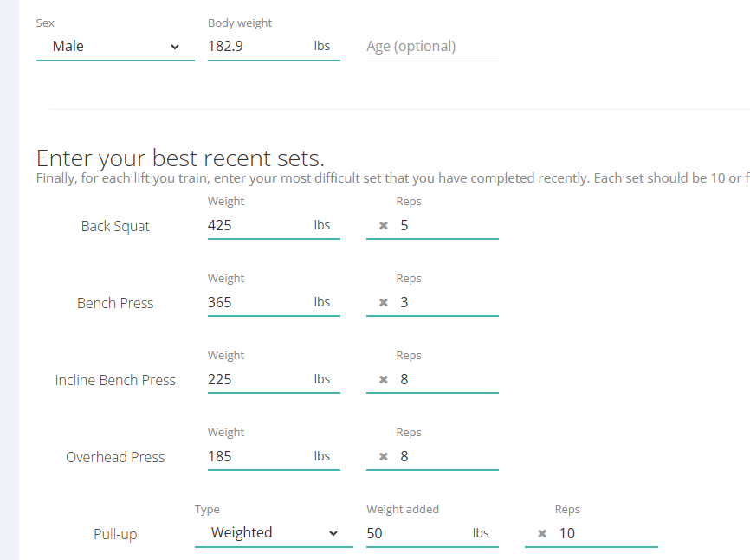
Task: Click the Bench Press label
Action: tap(115, 303)
